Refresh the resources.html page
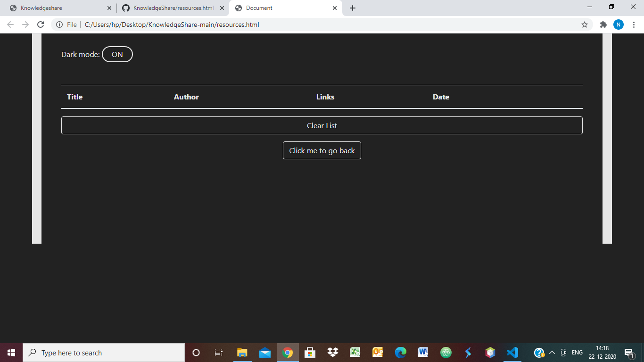The width and height of the screenshot is (644, 362). click(40, 24)
